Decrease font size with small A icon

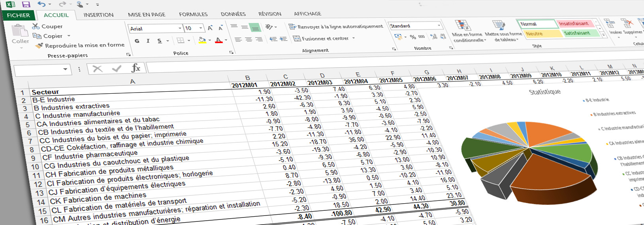(x=220, y=28)
